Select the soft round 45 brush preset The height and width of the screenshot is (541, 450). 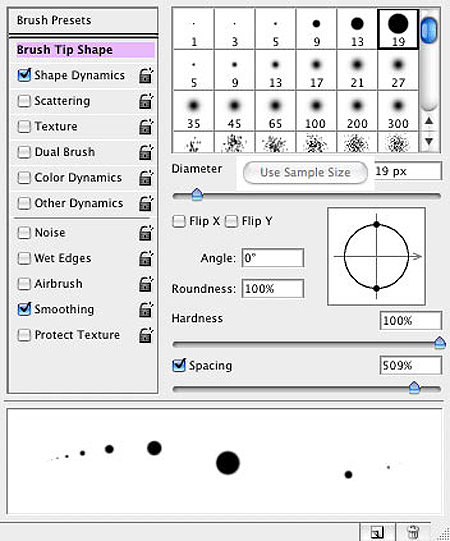(x=235, y=111)
